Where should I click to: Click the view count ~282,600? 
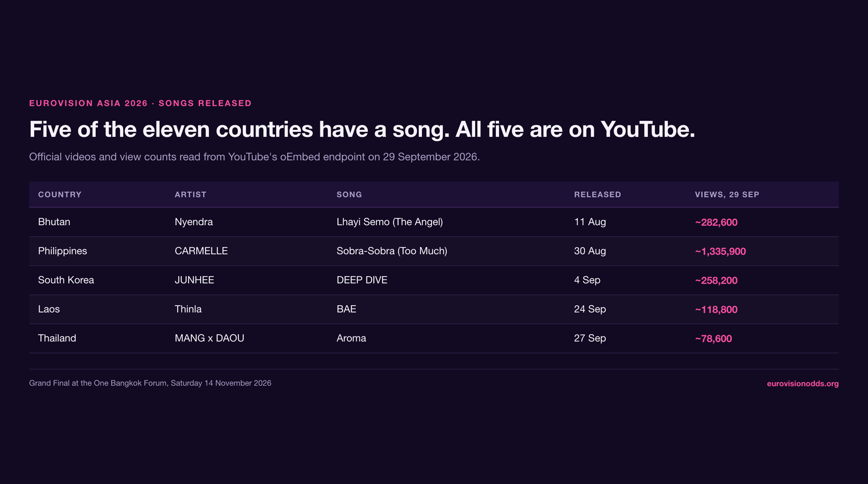716,222
